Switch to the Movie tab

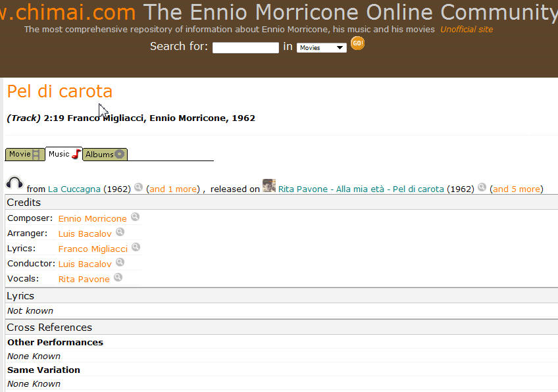[x=25, y=155]
